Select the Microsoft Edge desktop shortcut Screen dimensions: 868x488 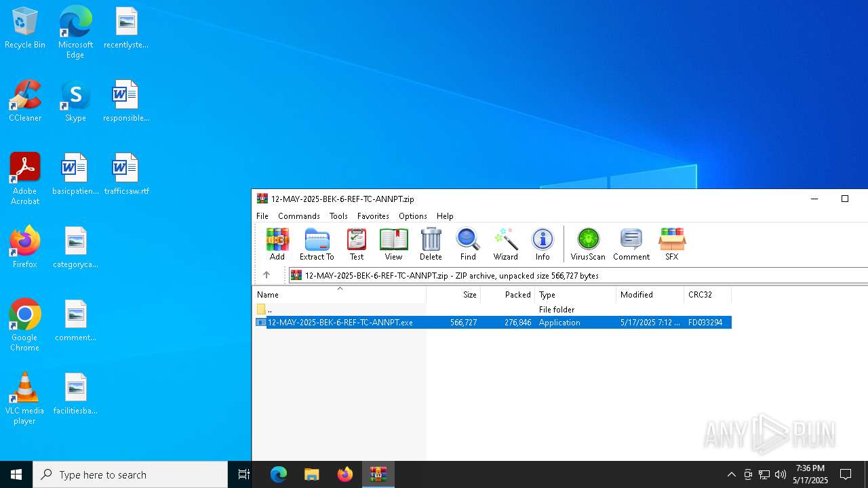pyautogui.click(x=75, y=33)
